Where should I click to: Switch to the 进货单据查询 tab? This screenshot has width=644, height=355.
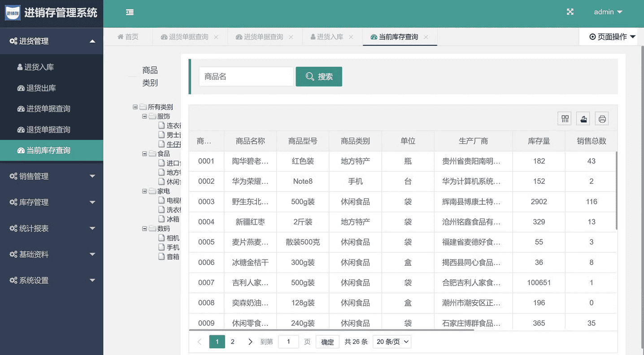263,37
